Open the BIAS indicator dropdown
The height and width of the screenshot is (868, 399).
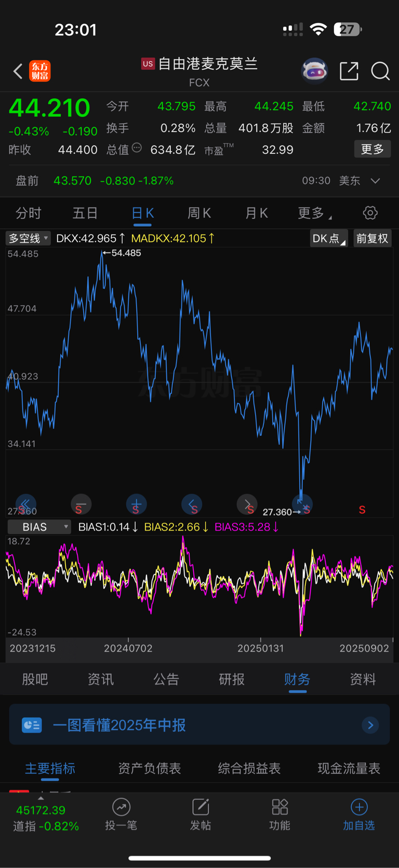[x=39, y=527]
